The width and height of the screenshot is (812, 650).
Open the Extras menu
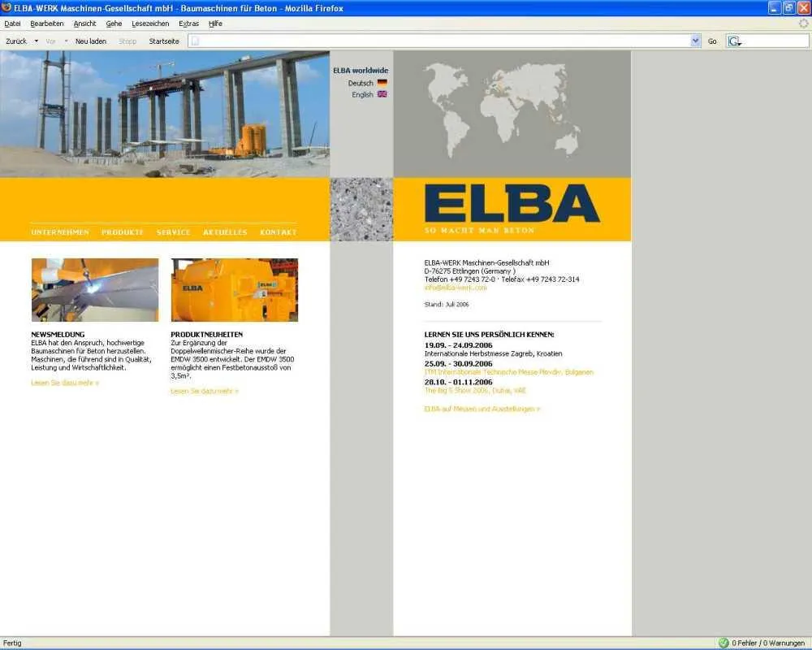[x=188, y=24]
